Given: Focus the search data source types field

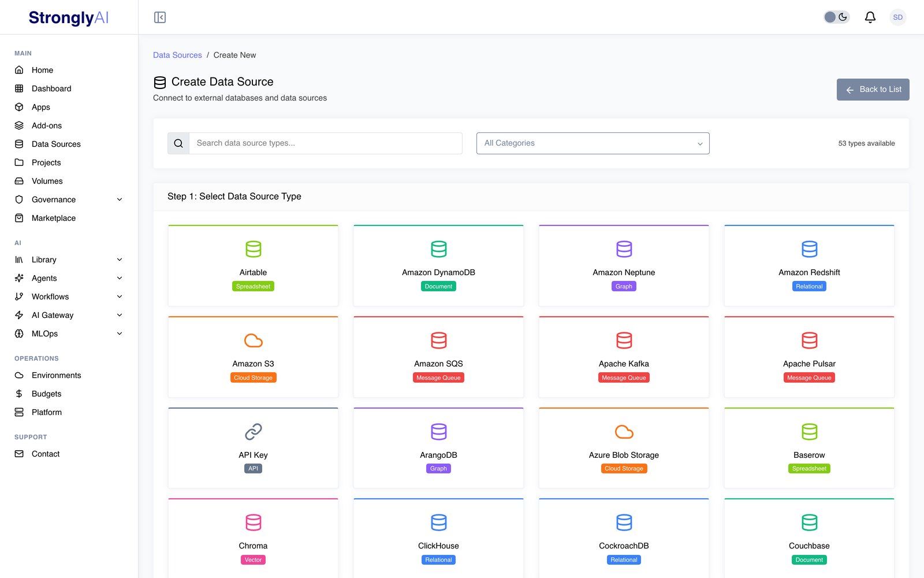Looking at the screenshot, I should [326, 143].
